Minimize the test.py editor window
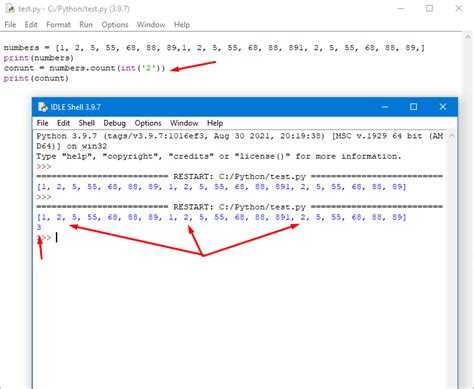The height and width of the screenshot is (389, 474). [401, 9]
